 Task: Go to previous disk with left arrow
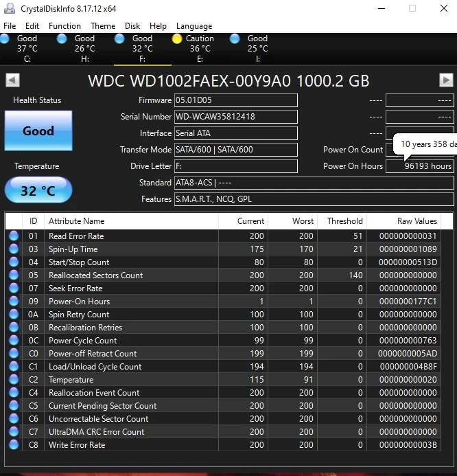[12, 80]
